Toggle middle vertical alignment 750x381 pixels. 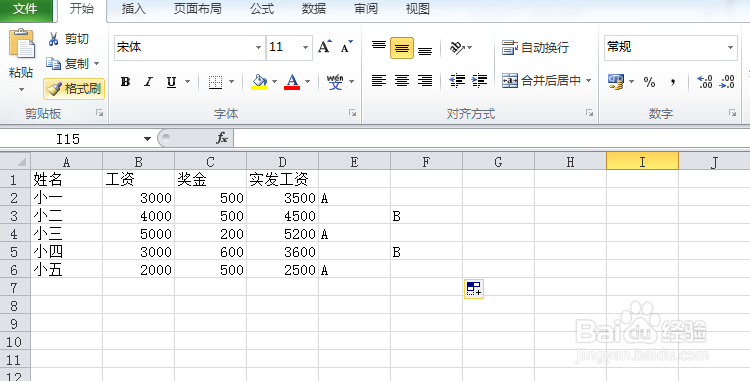pos(402,48)
